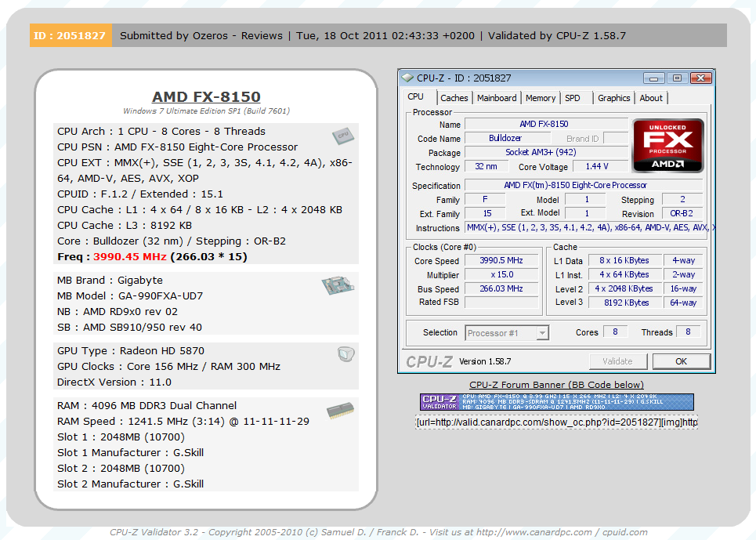Open the Caches tab
Screen dimensions: 756x540
[x=454, y=98]
